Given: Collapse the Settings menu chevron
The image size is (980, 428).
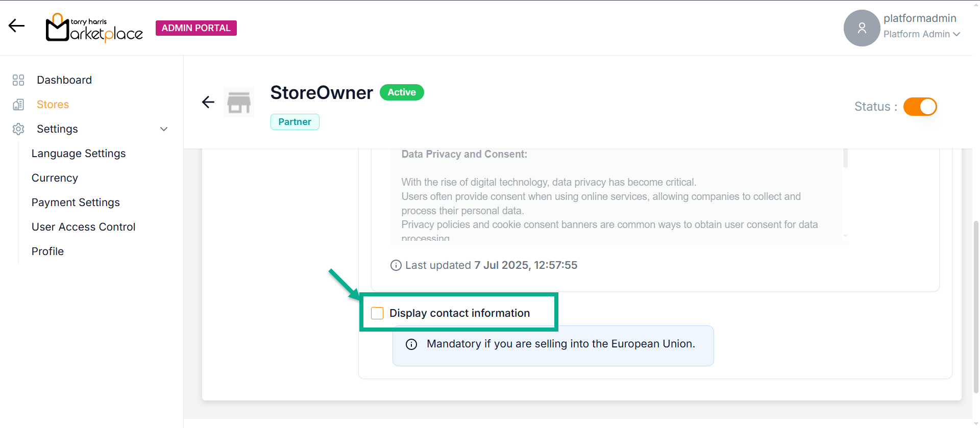Looking at the screenshot, I should click(164, 129).
